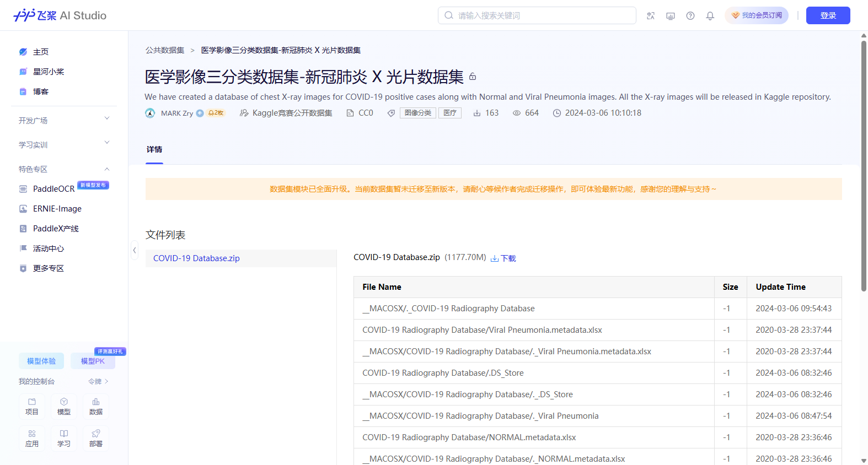This screenshot has height=465, width=868.
Task: Open the notifications bell icon
Action: 710,15
